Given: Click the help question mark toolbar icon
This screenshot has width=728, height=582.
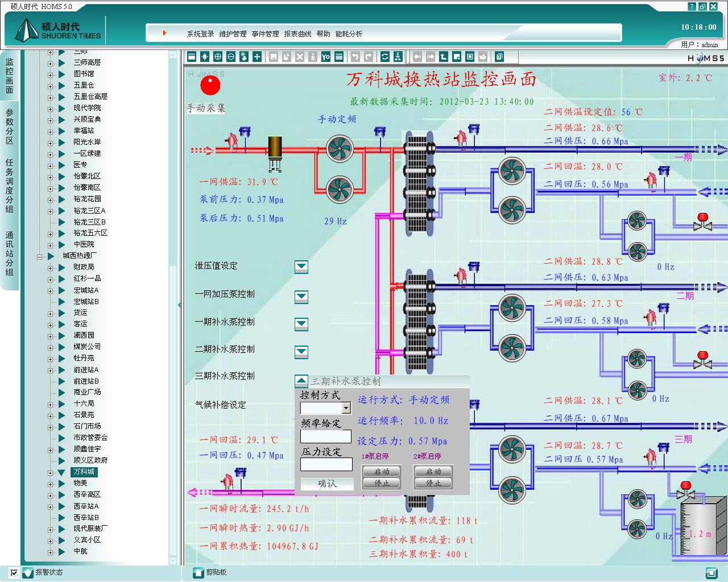Looking at the screenshot, I should point(499,56).
